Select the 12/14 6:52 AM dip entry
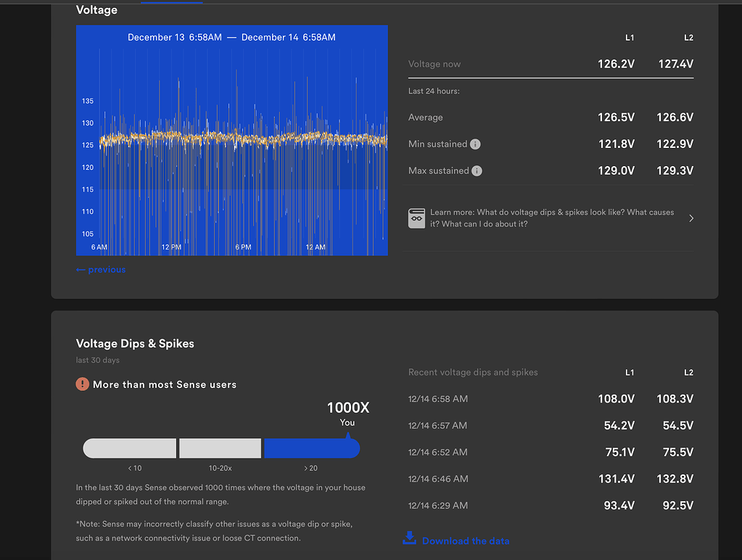 click(x=438, y=453)
